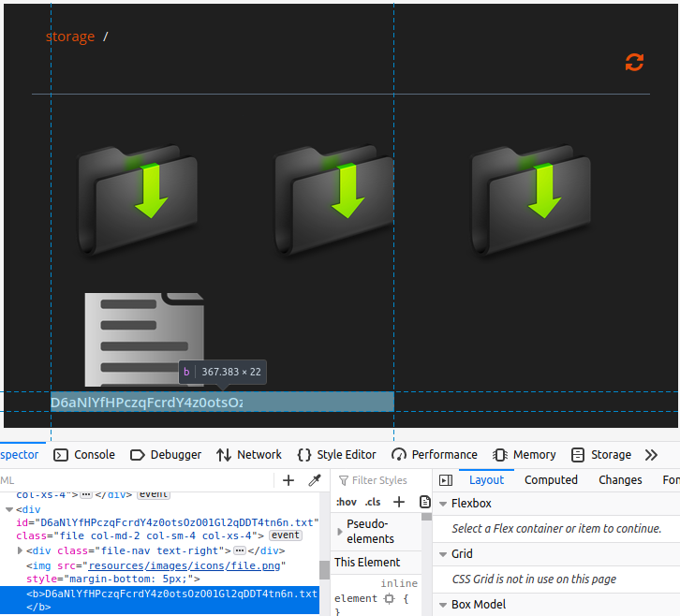Switch to the Inspector tab
Viewport: 680px width, 616px height.
(x=20, y=455)
